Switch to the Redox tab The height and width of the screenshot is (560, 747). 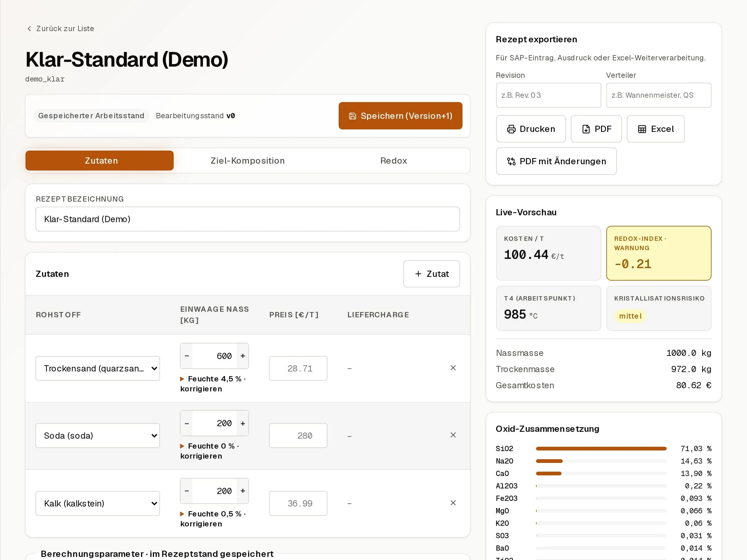pos(393,161)
